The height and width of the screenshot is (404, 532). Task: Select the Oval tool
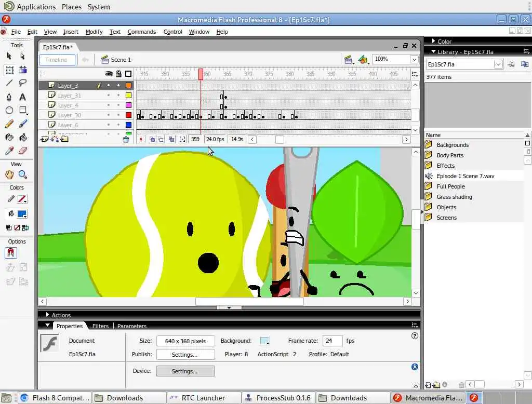coord(9,110)
